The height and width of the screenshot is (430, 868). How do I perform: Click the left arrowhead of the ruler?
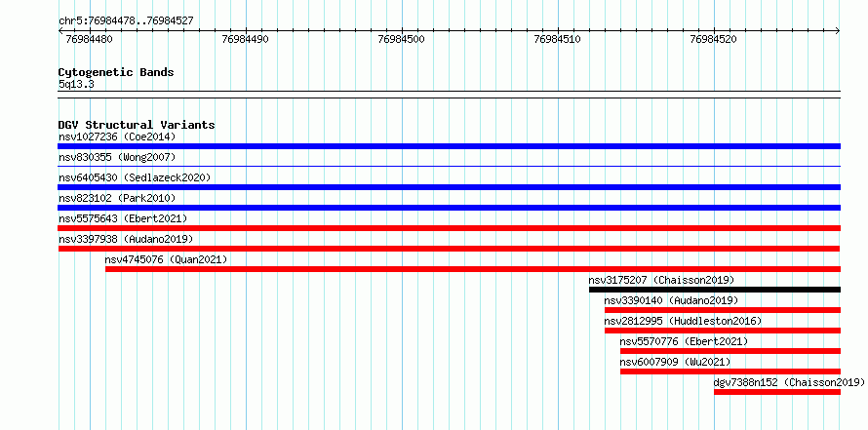(60, 31)
